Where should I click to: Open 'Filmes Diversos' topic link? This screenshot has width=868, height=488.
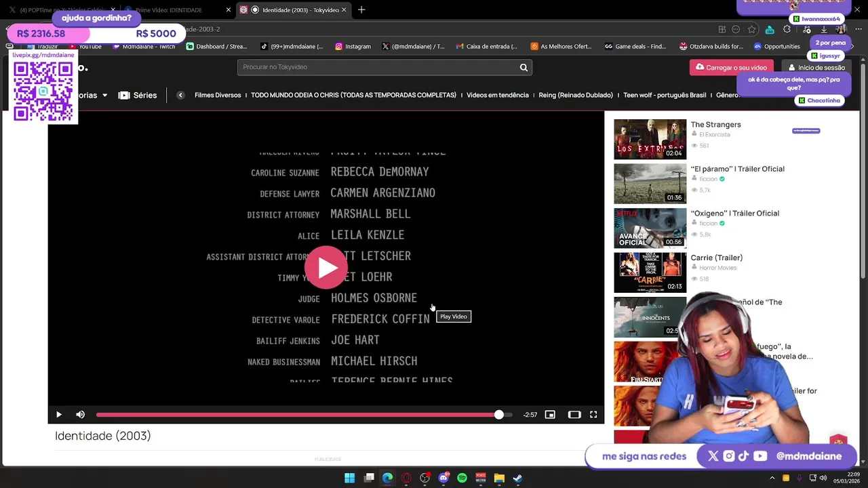tap(218, 95)
